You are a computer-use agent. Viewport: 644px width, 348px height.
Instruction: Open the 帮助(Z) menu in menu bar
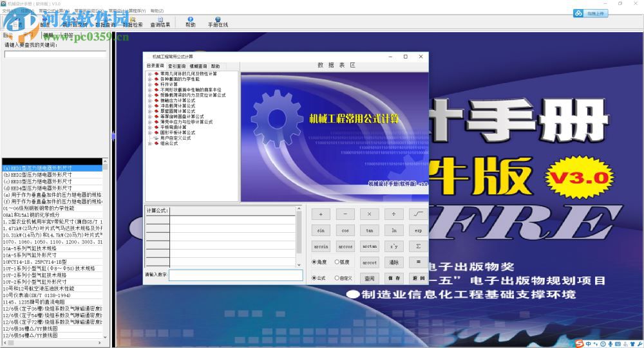(x=157, y=11)
